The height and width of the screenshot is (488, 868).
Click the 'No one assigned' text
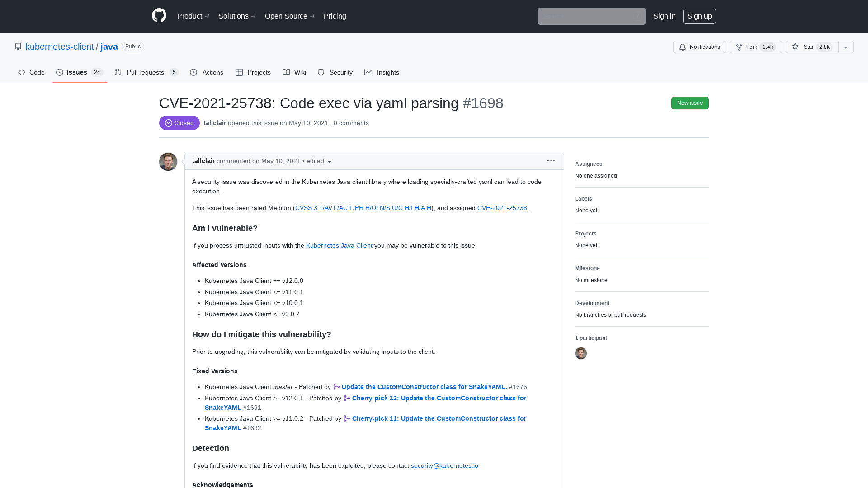click(x=596, y=176)
